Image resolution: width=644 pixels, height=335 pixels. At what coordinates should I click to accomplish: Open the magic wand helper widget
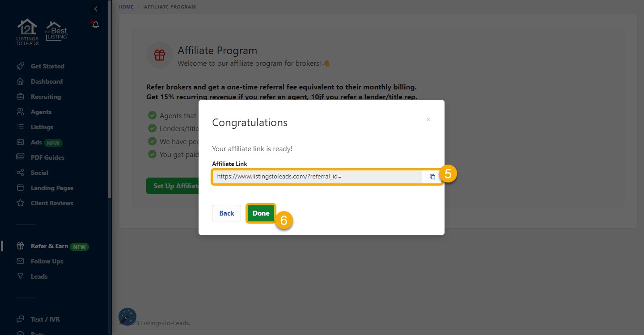pos(127,317)
